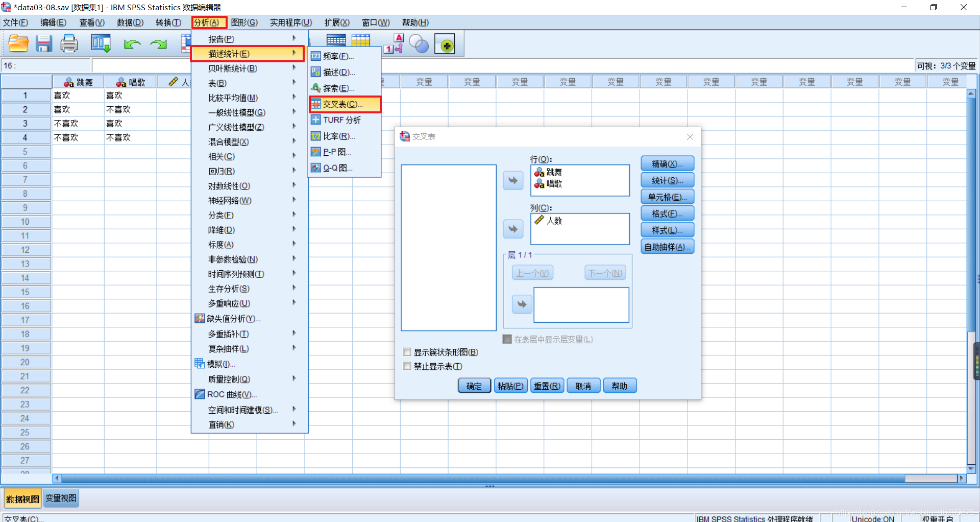Toggle 在表层中显示层变量 checkbox
980x522 pixels.
coord(507,339)
